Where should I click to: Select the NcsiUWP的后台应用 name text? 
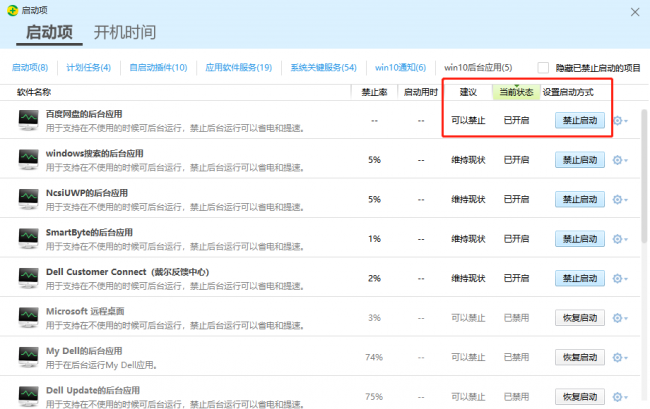click(87, 193)
